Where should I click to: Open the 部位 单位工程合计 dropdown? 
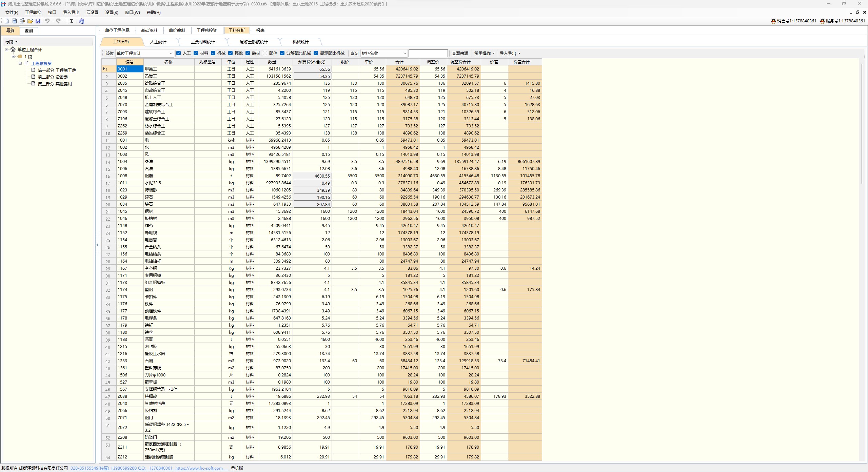(x=171, y=53)
